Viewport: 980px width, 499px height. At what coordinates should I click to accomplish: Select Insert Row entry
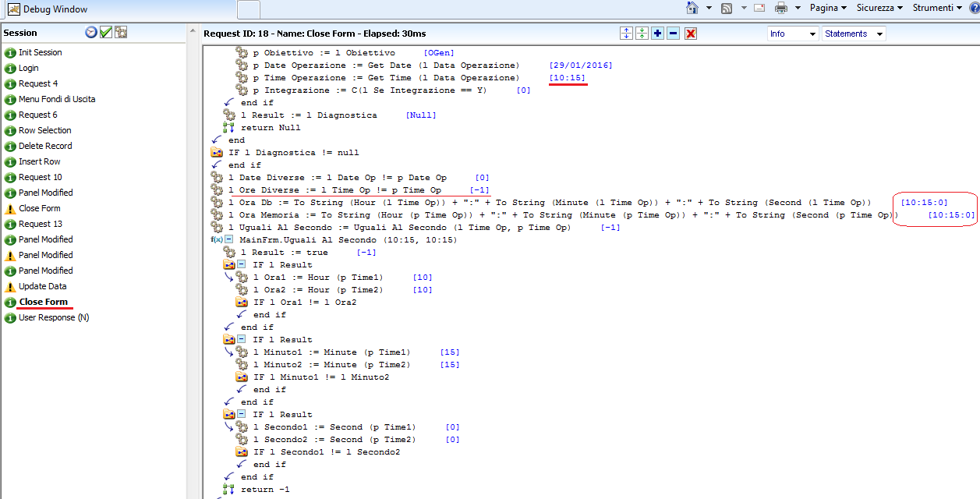pos(40,161)
